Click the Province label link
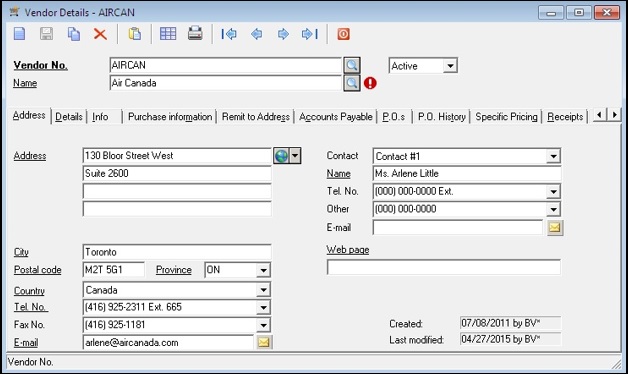Viewport: 628px width, 375px height. click(173, 270)
